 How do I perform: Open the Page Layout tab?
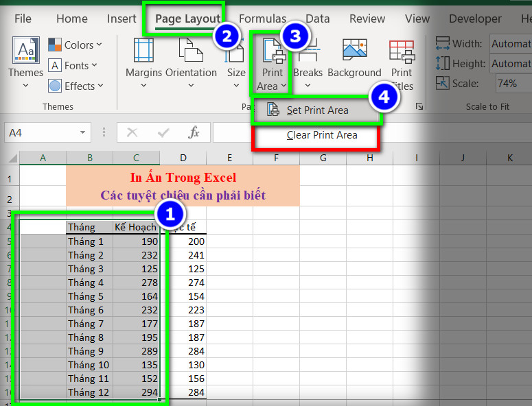pos(187,19)
